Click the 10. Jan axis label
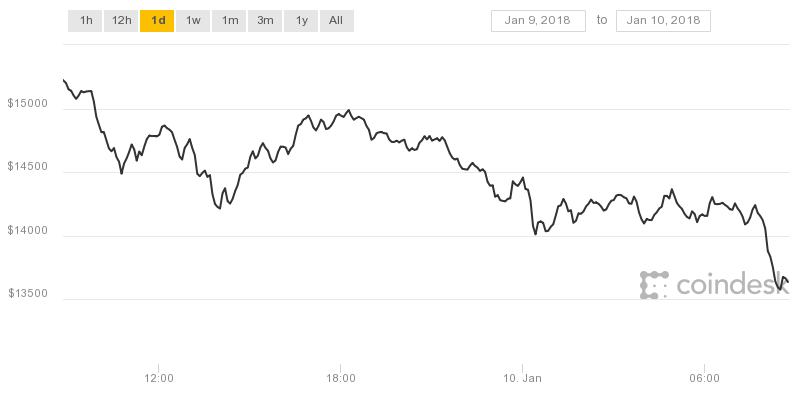Image resolution: width=800 pixels, height=400 pixels. [x=523, y=379]
